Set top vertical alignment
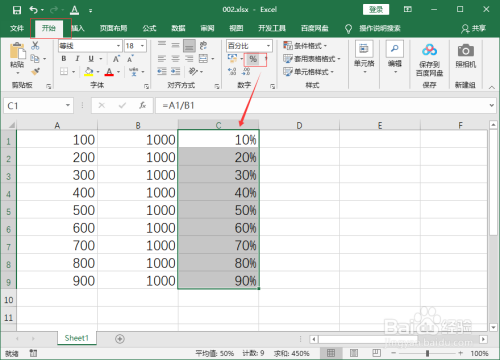The width and height of the screenshot is (500, 360). pyautogui.click(x=162, y=45)
